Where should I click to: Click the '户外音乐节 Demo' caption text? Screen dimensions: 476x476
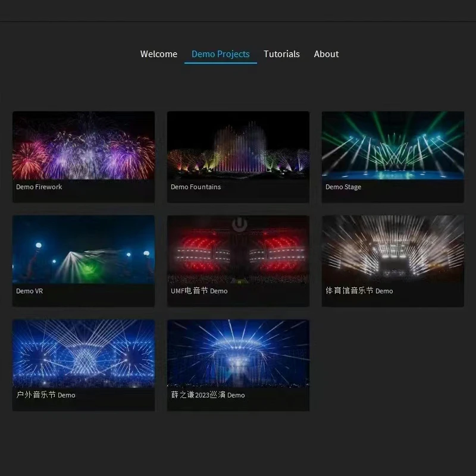[46, 395]
